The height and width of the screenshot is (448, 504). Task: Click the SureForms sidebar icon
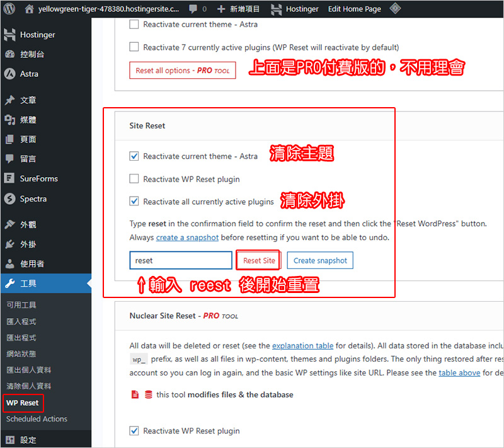(x=9, y=179)
